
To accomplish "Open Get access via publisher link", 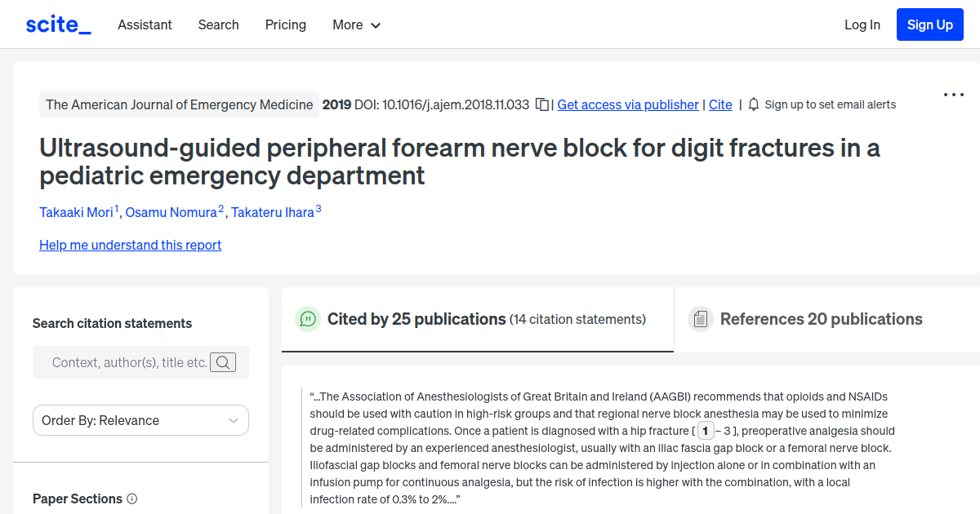I will [627, 104].
